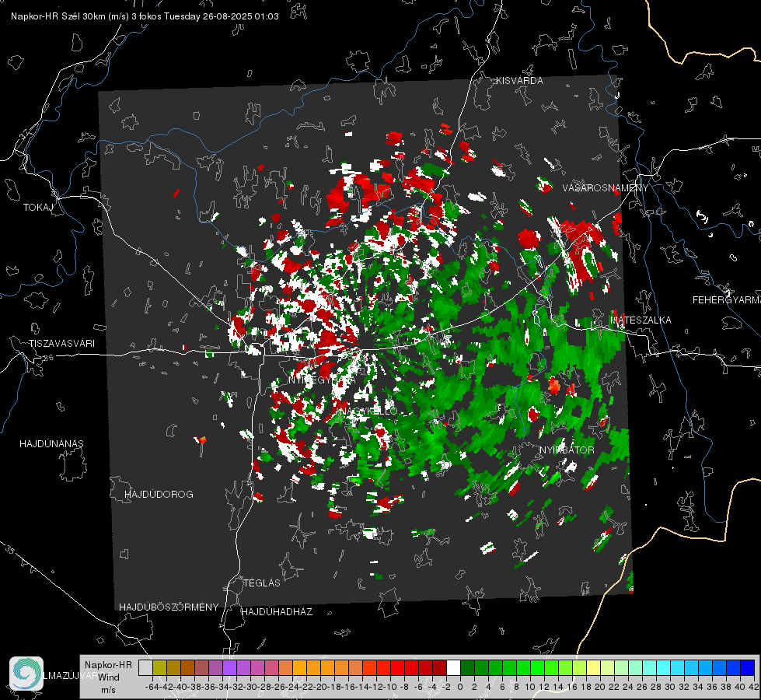This screenshot has height=700, width=761.
Task: Select the VÁSÁROSNAMÉNY town label
Action: (606, 188)
